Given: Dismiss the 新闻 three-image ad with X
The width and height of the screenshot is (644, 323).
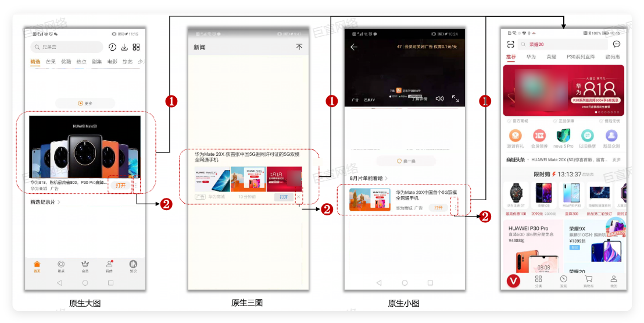Looking at the screenshot, I should (299, 197).
